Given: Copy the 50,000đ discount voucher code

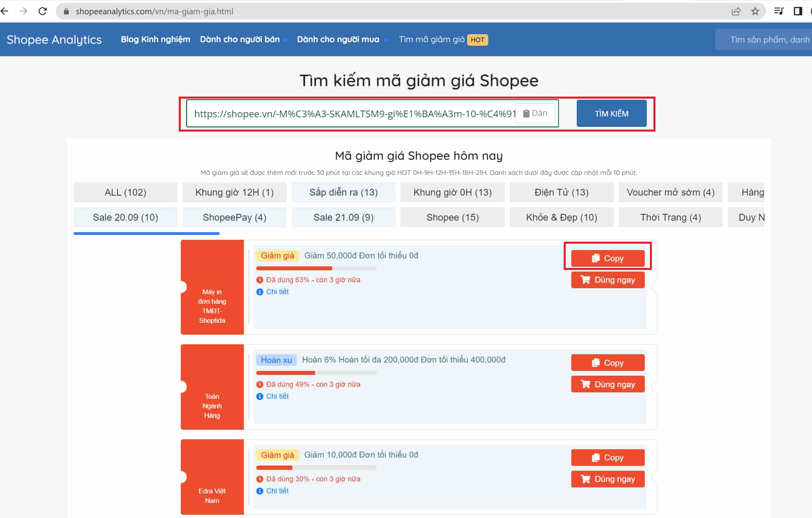Looking at the screenshot, I should pyautogui.click(x=607, y=258).
